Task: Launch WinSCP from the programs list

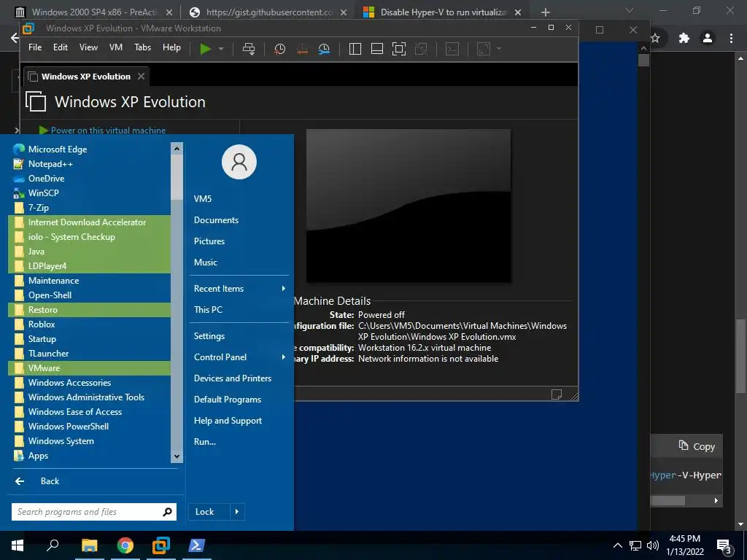Action: (x=89, y=192)
